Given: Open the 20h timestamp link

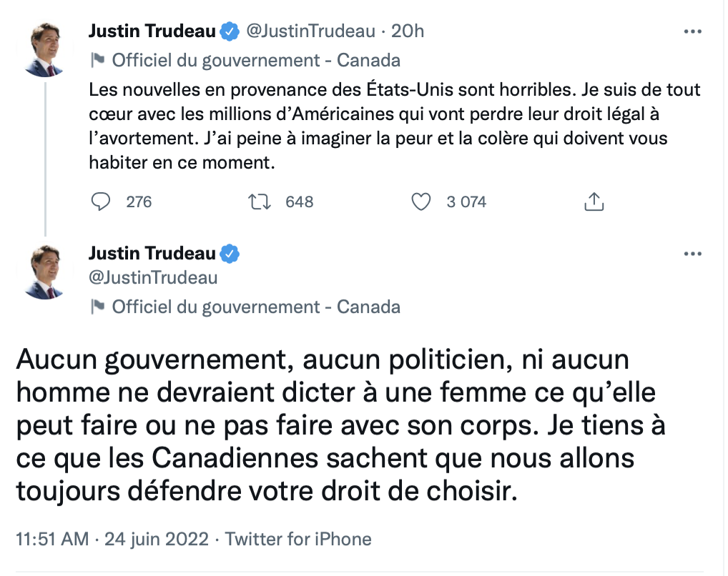Looking at the screenshot, I should 410,31.
